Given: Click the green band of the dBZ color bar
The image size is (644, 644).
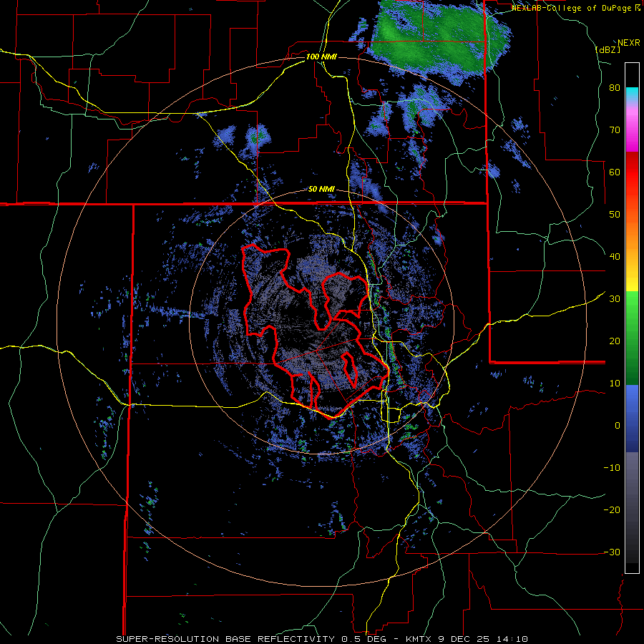Looking at the screenshot, I should point(632,338).
